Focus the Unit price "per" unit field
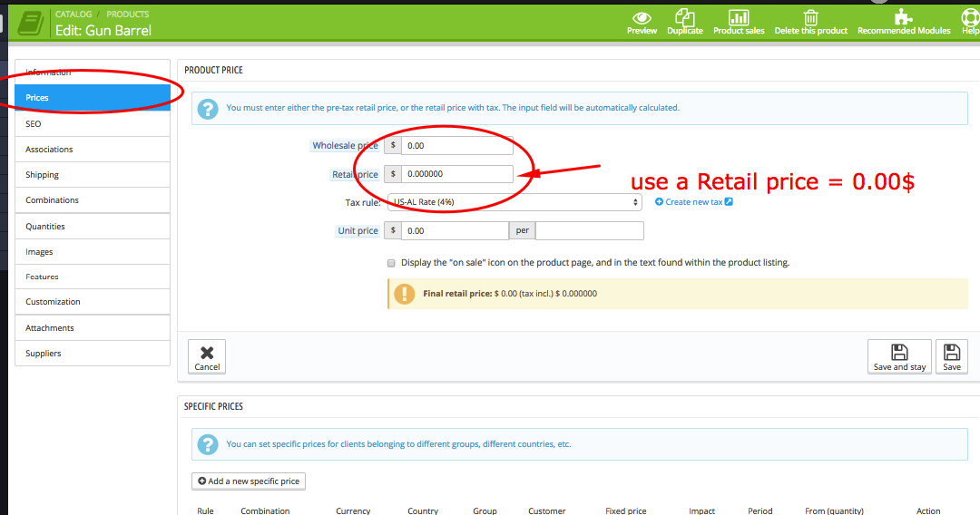Viewport: 980px width, 515px height. pyautogui.click(x=590, y=231)
